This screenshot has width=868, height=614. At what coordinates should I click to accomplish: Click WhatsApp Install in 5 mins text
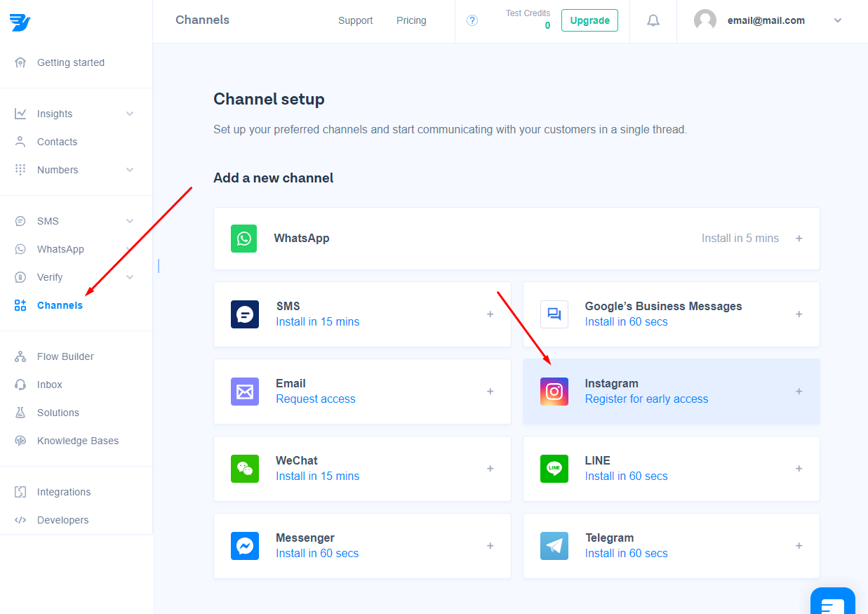[x=740, y=239]
